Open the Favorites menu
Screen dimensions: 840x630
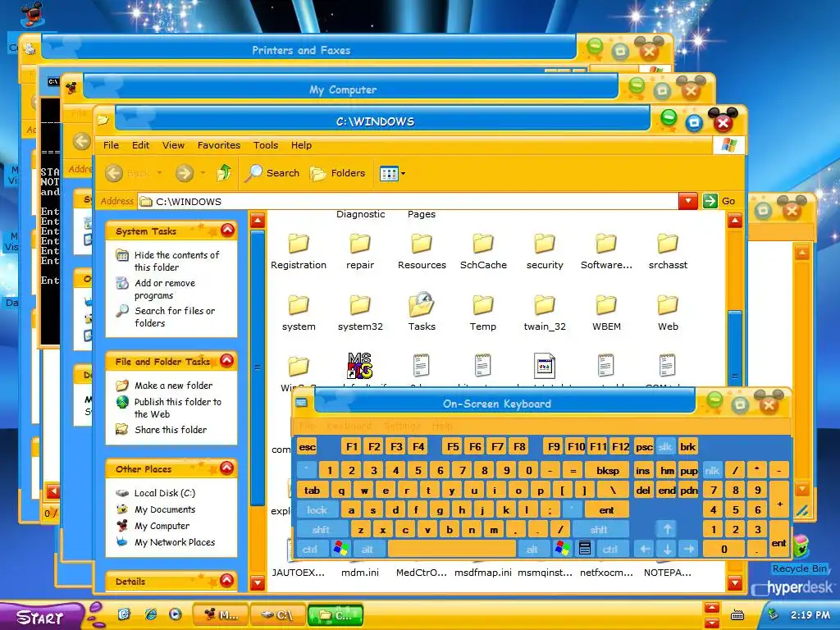218,145
